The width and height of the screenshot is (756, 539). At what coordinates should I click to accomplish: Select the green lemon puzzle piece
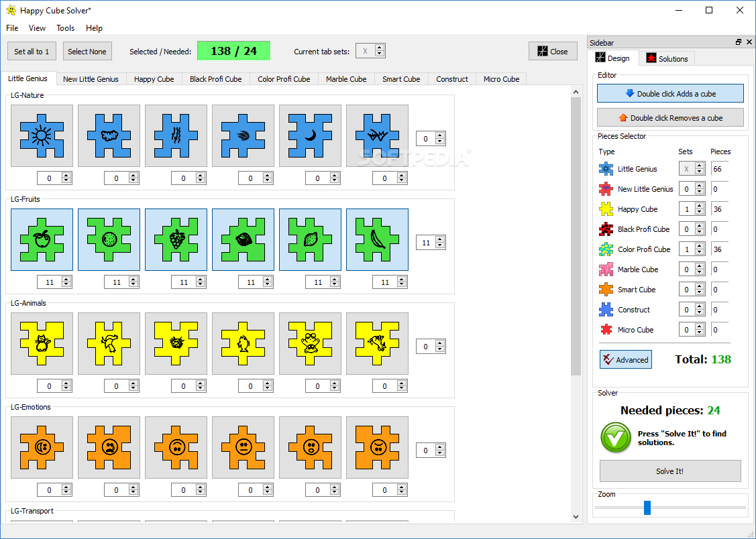tap(310, 239)
